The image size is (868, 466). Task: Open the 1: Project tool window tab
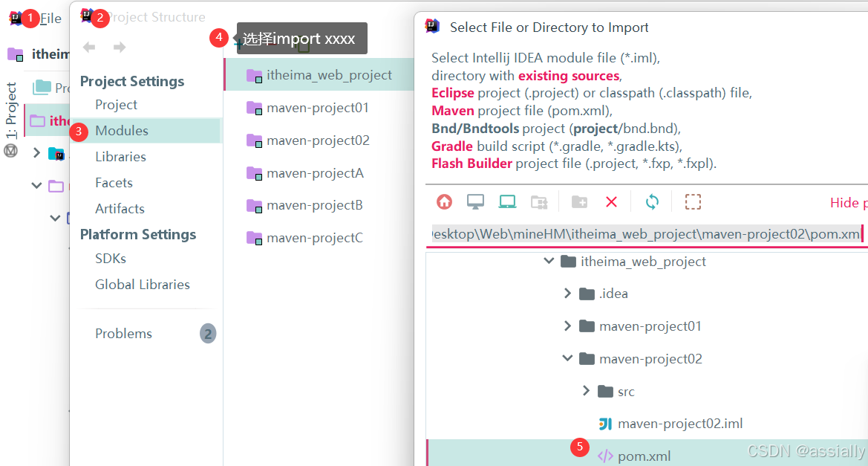pyautogui.click(x=11, y=110)
